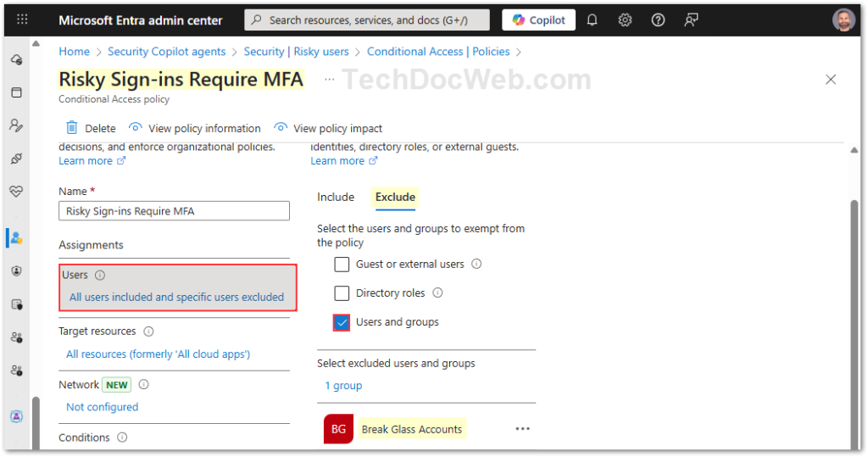Image resolution: width=868 pixels, height=457 pixels.
Task: Check the Guest or external users box
Action: coord(342,264)
